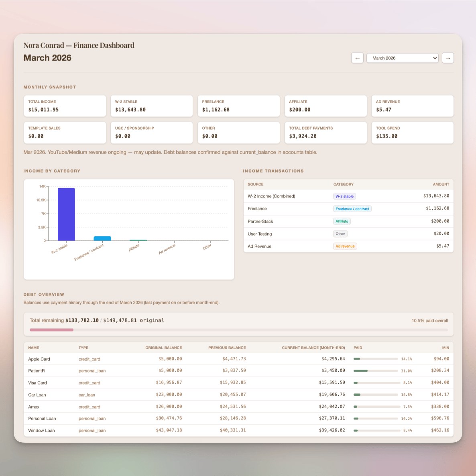This screenshot has height=476, width=476.
Task: Click the Freelance / contract category tag
Action: [x=352, y=209]
